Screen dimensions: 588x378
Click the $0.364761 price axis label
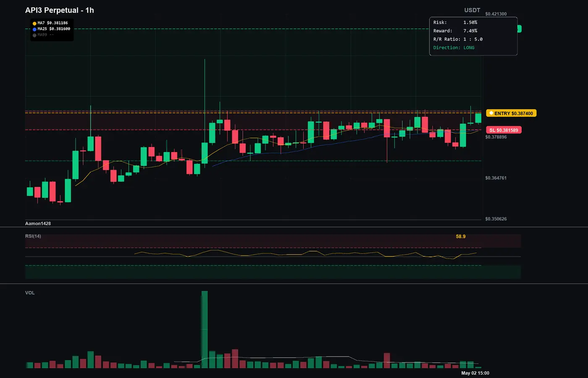496,178
